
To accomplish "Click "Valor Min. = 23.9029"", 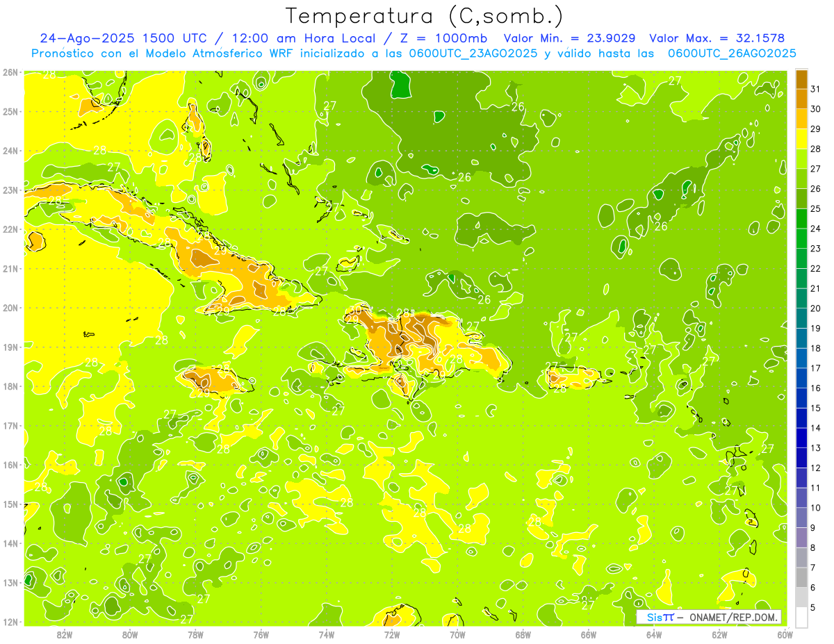I will tap(570, 39).
